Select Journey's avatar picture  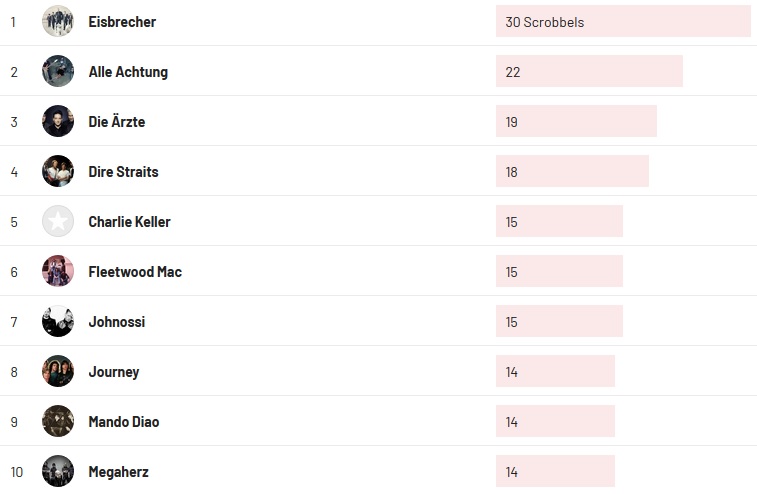click(58, 371)
